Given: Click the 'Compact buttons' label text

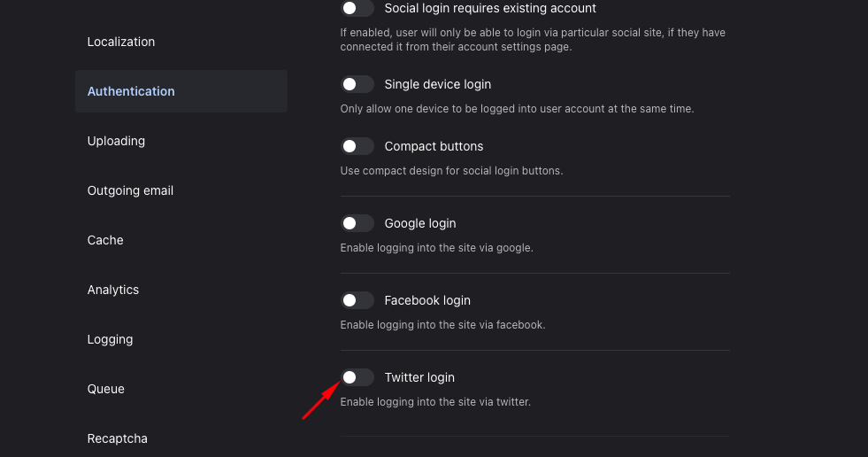Looking at the screenshot, I should 434,146.
